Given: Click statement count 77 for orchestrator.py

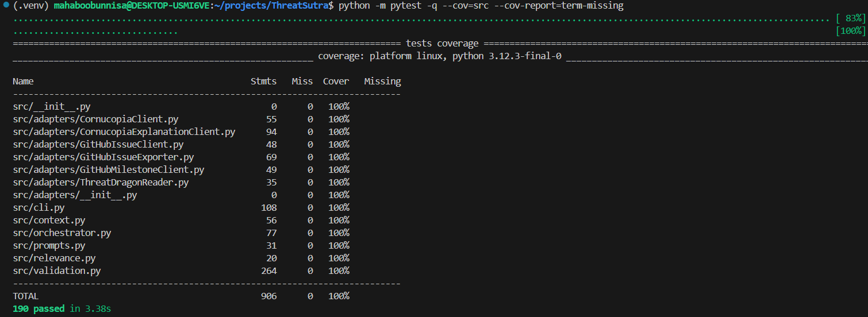Looking at the screenshot, I should point(271,233).
